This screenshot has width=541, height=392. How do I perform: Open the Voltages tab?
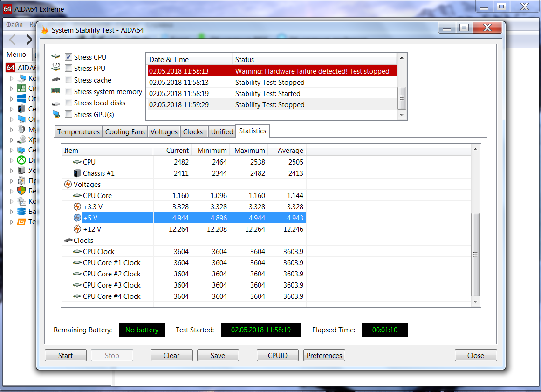tap(164, 131)
